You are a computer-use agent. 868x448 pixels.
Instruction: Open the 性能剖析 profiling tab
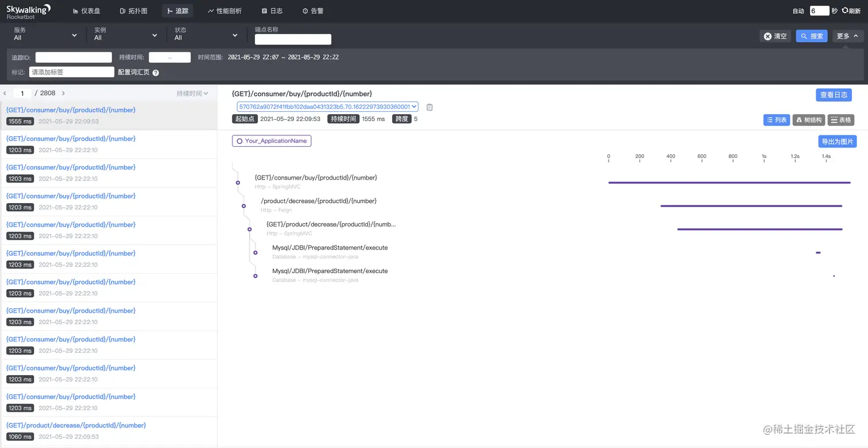click(x=224, y=11)
